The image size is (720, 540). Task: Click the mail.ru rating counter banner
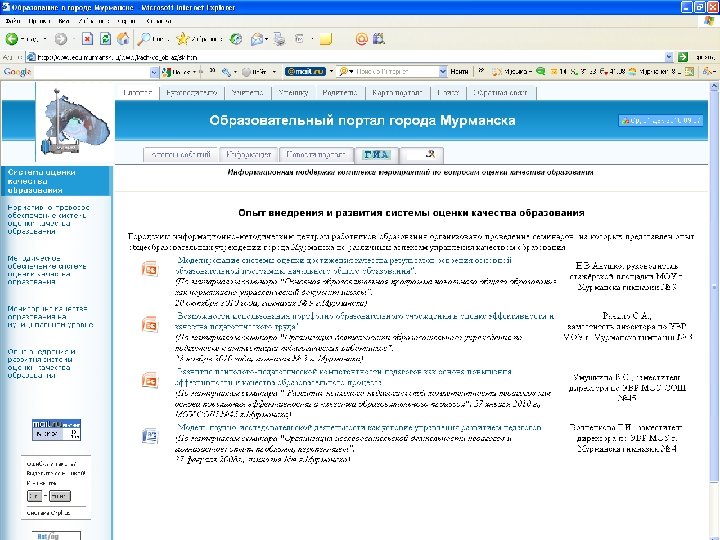56,430
